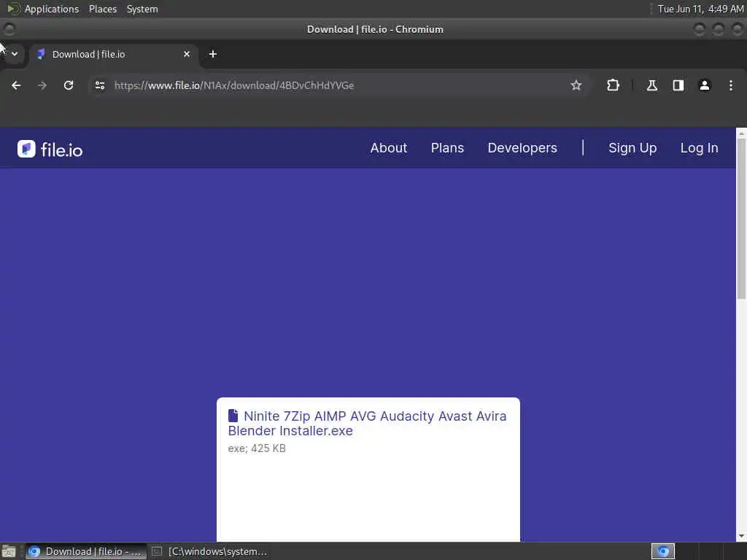View site information icon in address bar
Viewport: 747px width, 560px height.
coord(100,85)
